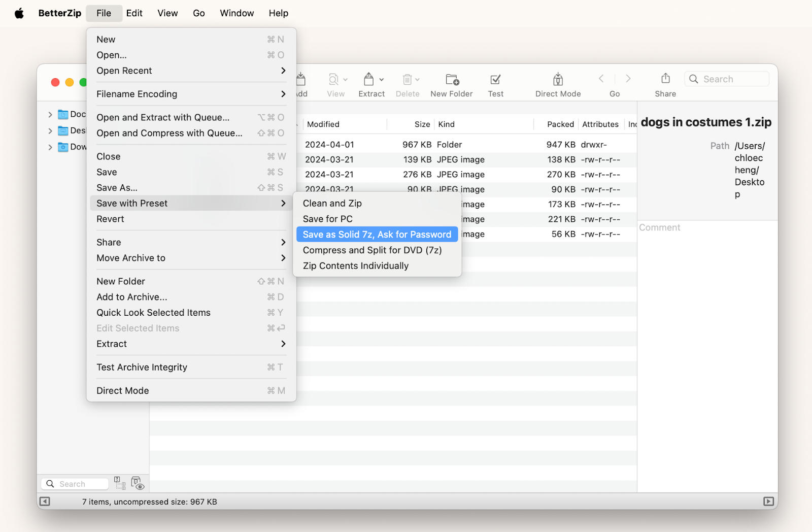The image size is (812, 532).
Task: Open the Window menu
Action: click(x=237, y=13)
